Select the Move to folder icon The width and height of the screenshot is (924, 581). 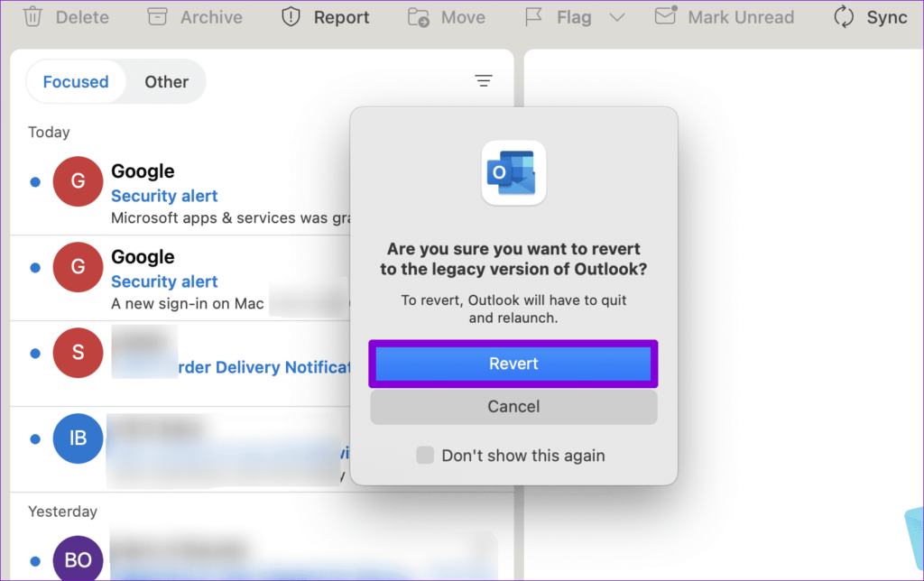pos(418,16)
